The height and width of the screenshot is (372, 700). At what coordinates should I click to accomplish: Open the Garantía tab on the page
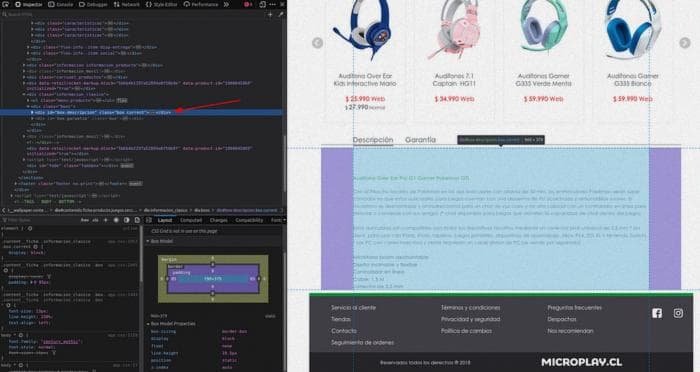click(420, 140)
